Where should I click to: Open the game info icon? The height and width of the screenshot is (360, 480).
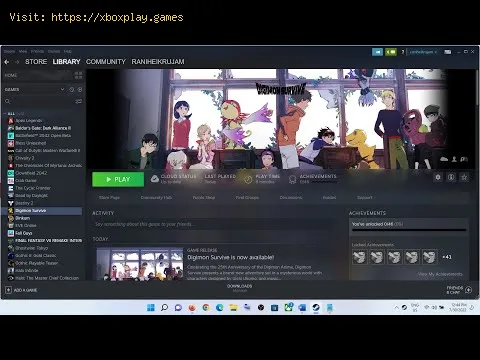(x=451, y=177)
